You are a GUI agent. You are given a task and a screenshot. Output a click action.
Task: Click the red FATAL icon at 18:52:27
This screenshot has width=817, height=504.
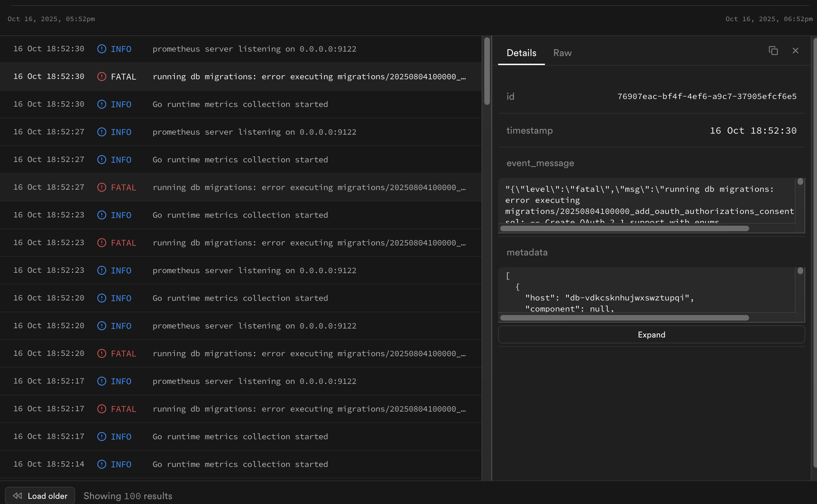101,187
